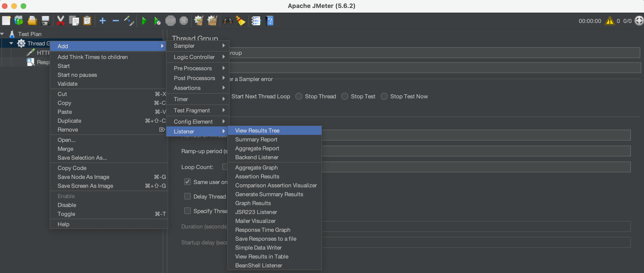
Task: Click the Function Helper list icon
Action: coord(256,21)
